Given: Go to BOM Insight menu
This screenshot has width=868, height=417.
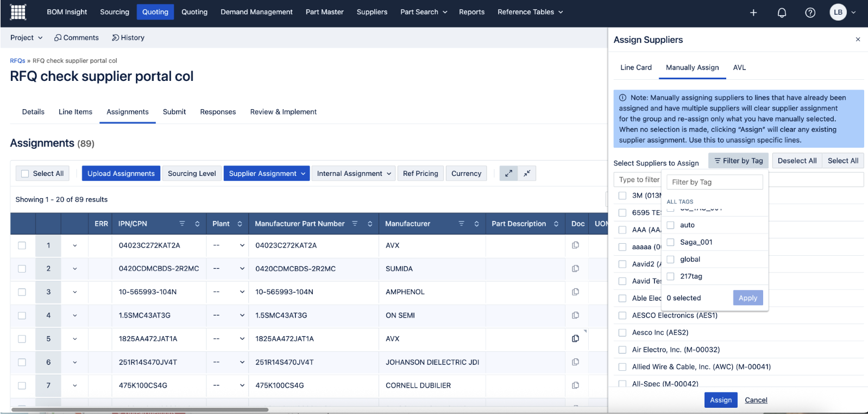Looking at the screenshot, I should pyautogui.click(x=67, y=12).
